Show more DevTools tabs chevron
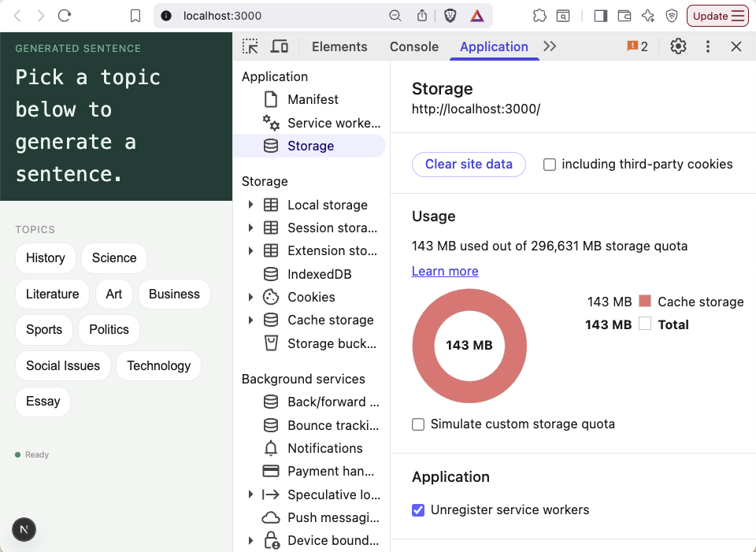Screen dimensions: 756x552 [550, 46]
